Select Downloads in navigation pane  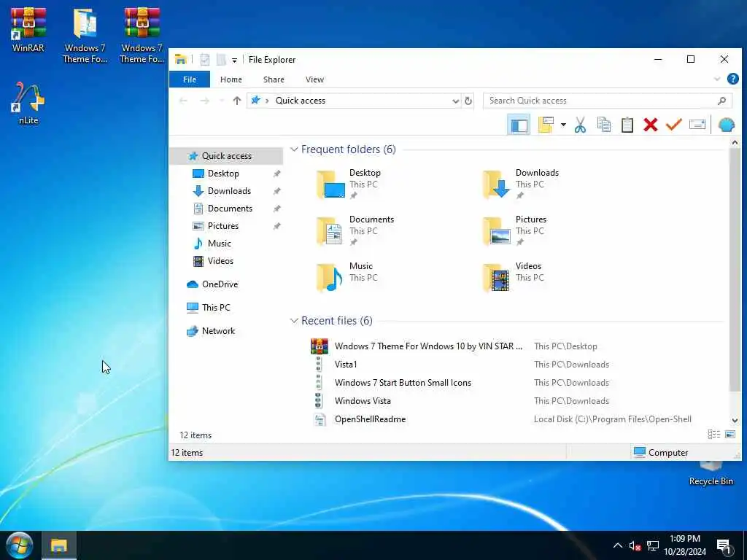click(228, 191)
